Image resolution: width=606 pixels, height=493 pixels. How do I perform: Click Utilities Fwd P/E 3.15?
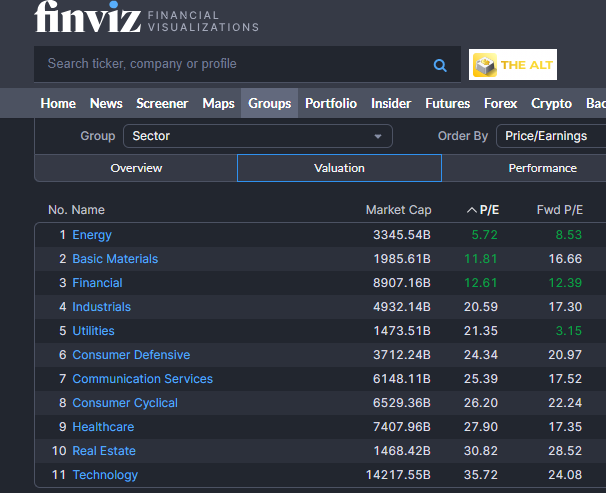coord(569,331)
